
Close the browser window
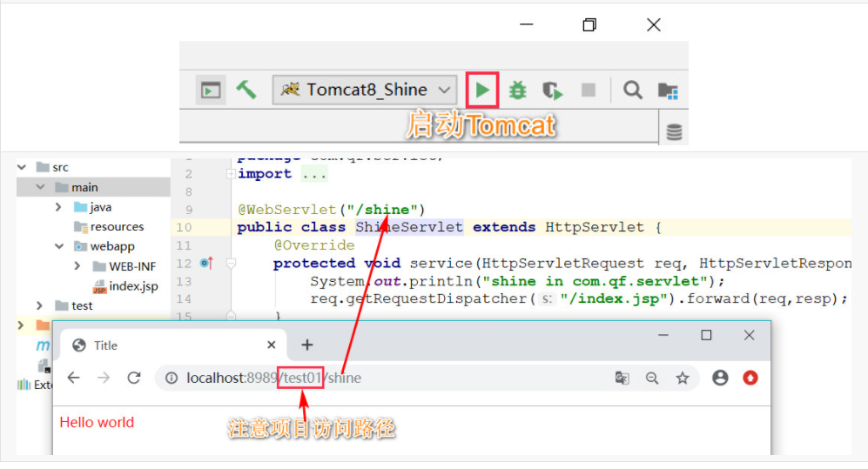tap(749, 335)
